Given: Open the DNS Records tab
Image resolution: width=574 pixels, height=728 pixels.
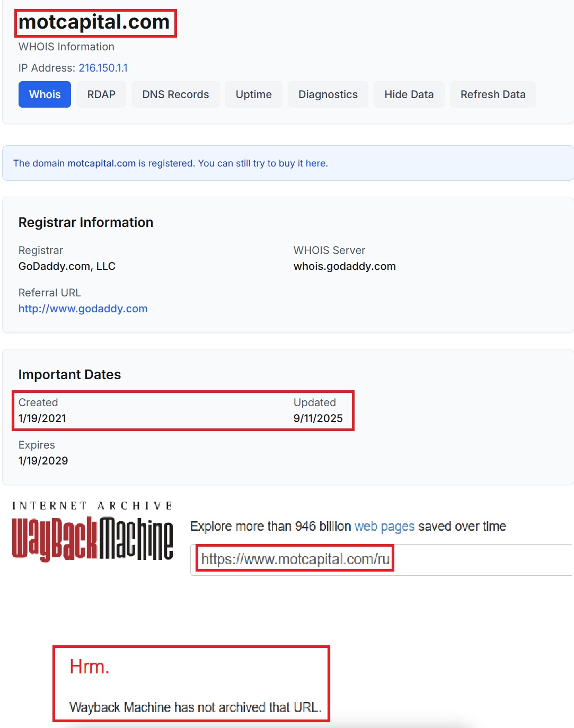Looking at the screenshot, I should pos(175,94).
